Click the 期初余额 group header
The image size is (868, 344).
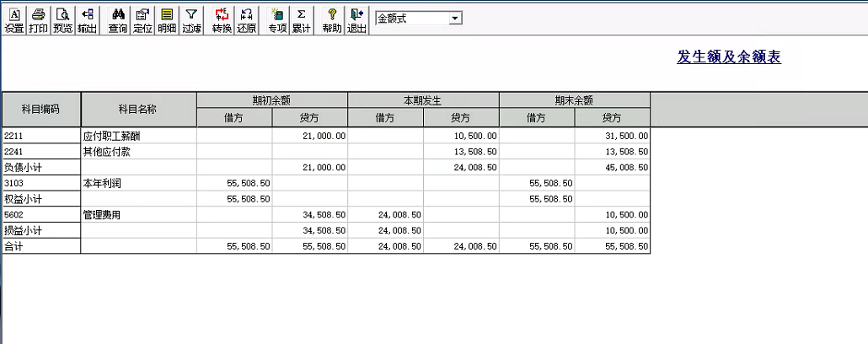(x=272, y=101)
